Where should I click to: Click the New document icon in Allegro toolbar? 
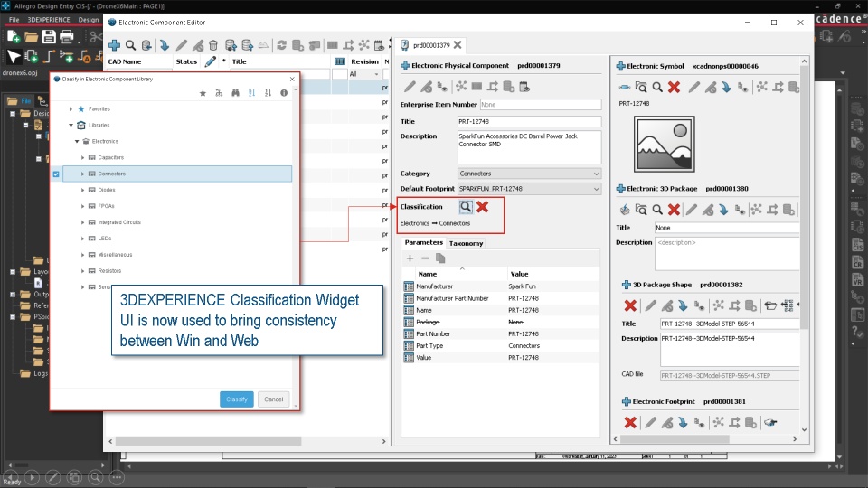[14, 37]
